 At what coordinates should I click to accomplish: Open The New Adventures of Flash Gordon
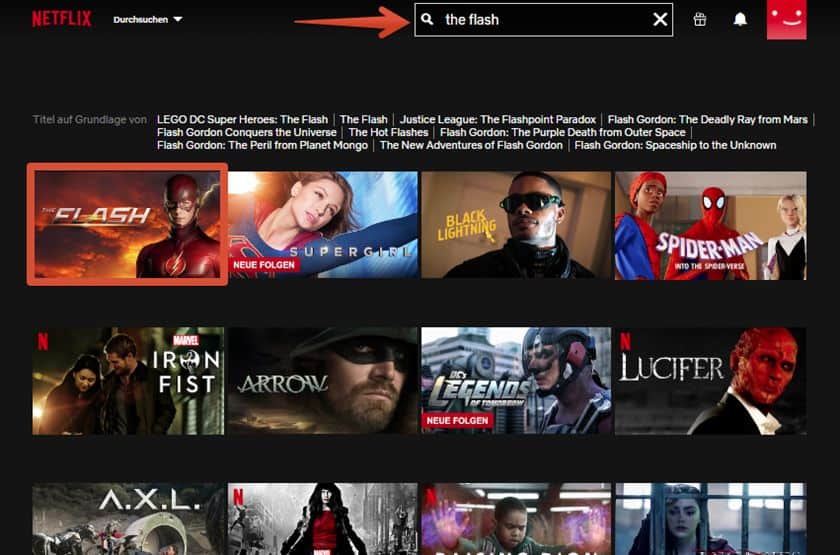tap(471, 145)
